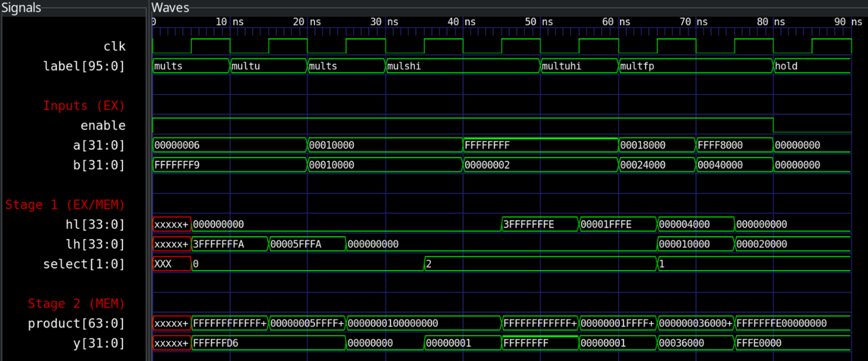Click the Signals panel header
The width and height of the screenshot is (868, 361).
tap(21, 8)
